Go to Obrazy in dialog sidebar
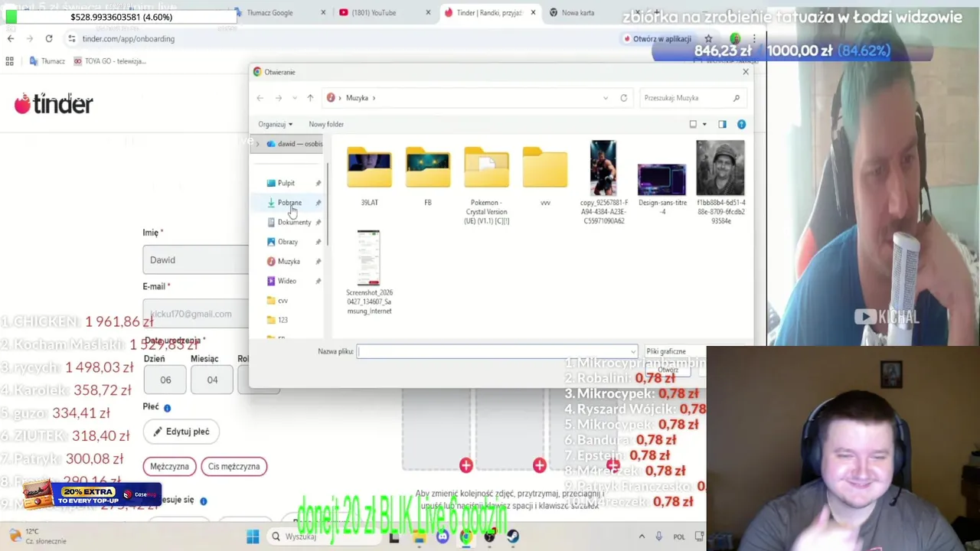This screenshot has height=551, width=980. 287,242
